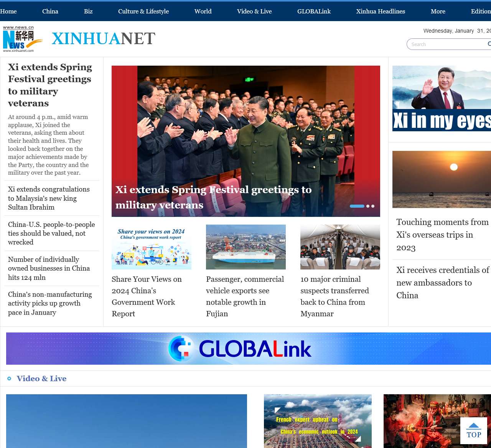
Task: Click the article summary about veterans applause
Action: [48, 145]
